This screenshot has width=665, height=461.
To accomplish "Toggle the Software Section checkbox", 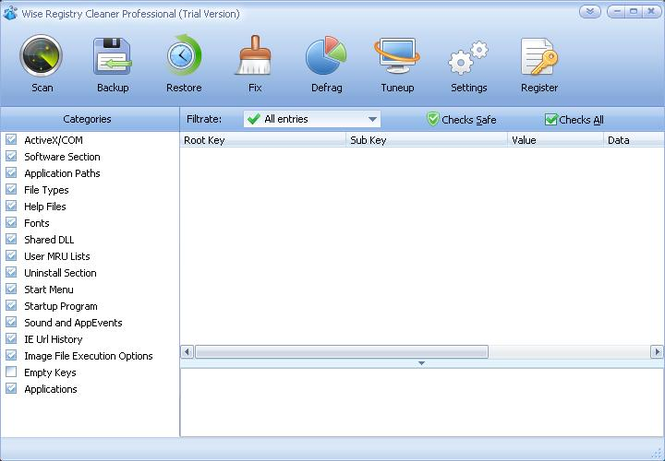I will click(x=11, y=156).
